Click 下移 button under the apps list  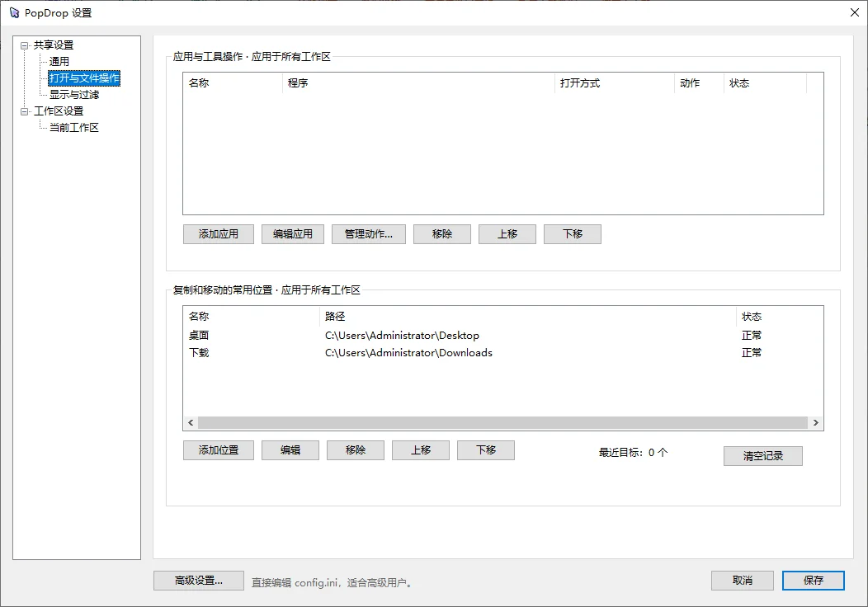tap(573, 234)
